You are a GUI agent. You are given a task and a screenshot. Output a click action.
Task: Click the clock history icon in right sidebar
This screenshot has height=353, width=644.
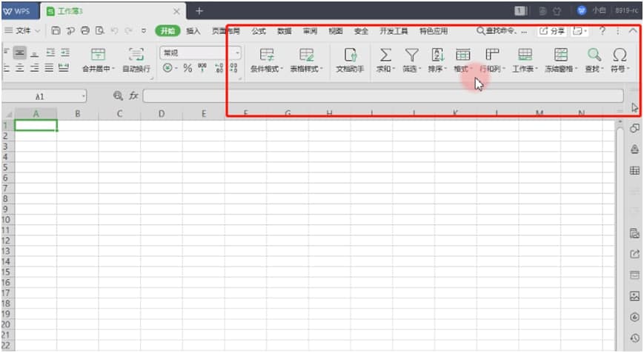(x=634, y=338)
